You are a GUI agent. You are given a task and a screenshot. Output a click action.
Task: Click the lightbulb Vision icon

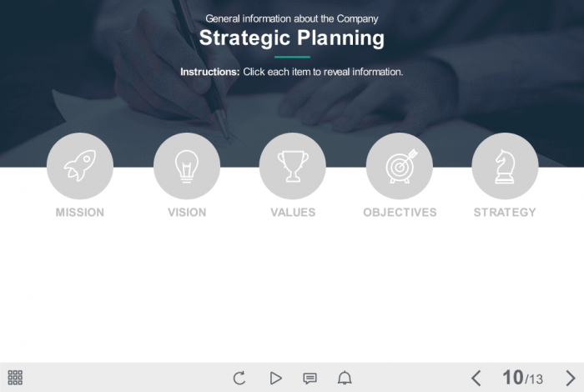(186, 166)
